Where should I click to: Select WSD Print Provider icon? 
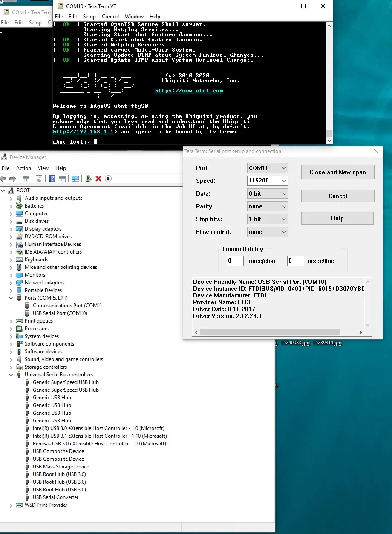coord(19,505)
